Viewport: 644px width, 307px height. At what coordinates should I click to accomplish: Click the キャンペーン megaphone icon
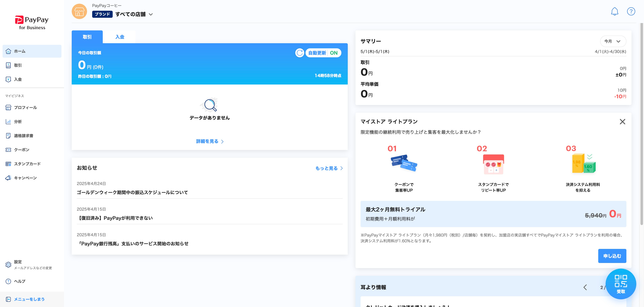tap(8, 178)
